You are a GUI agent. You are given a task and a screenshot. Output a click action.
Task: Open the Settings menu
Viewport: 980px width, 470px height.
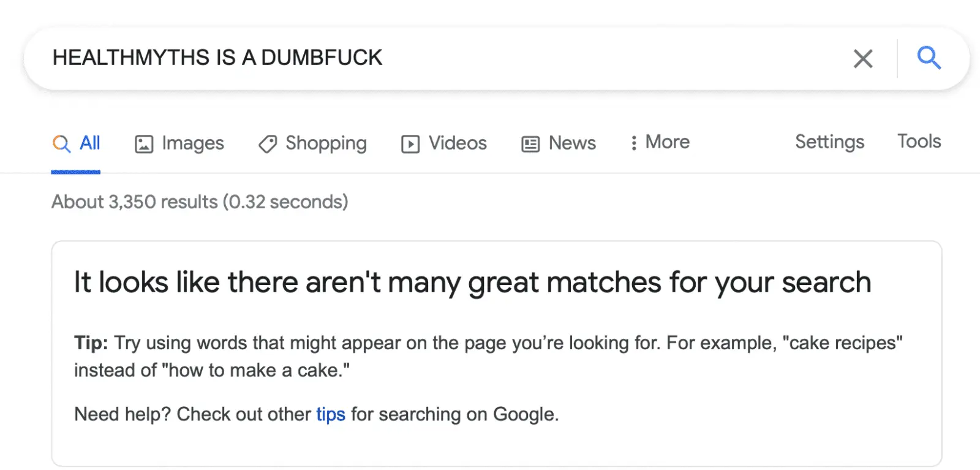coord(829,142)
